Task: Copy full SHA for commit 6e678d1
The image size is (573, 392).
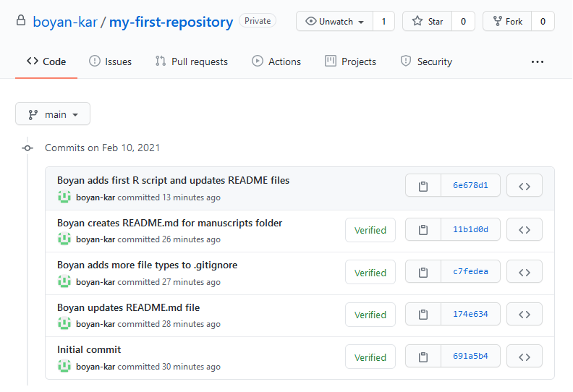Action: coord(423,186)
